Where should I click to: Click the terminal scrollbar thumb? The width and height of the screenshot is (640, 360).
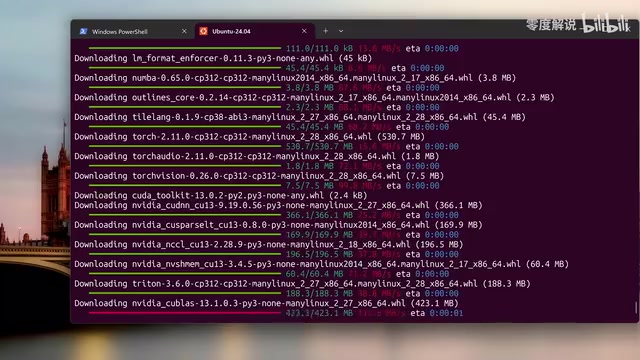(636, 308)
